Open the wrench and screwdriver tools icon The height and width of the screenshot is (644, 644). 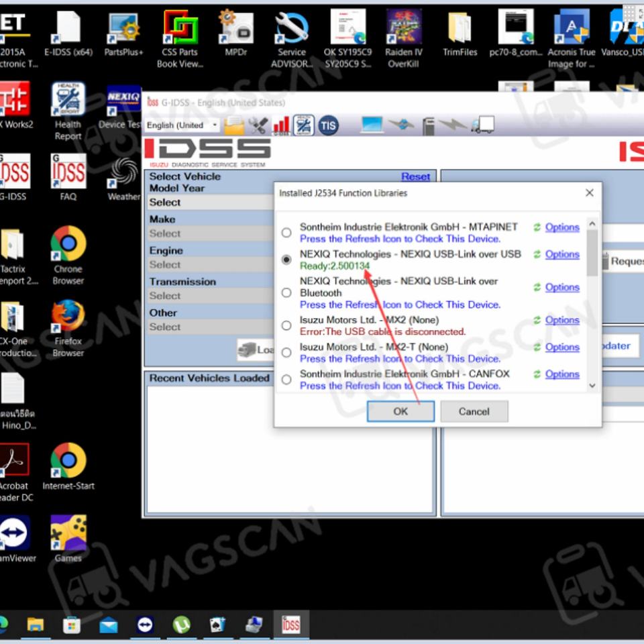click(x=258, y=125)
